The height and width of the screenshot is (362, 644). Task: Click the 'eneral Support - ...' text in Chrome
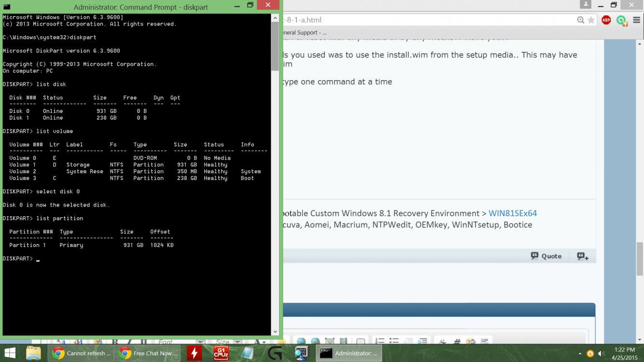[305, 33]
